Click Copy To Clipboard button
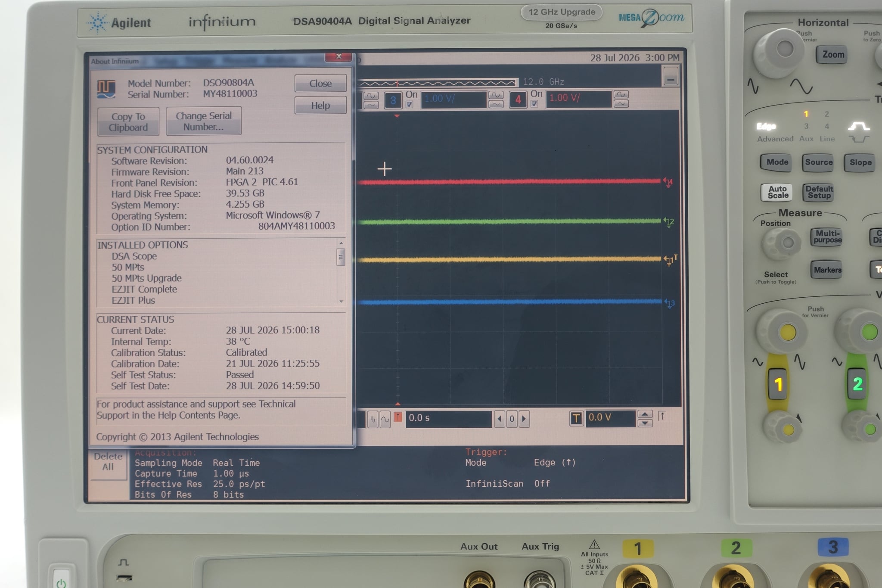 point(128,121)
